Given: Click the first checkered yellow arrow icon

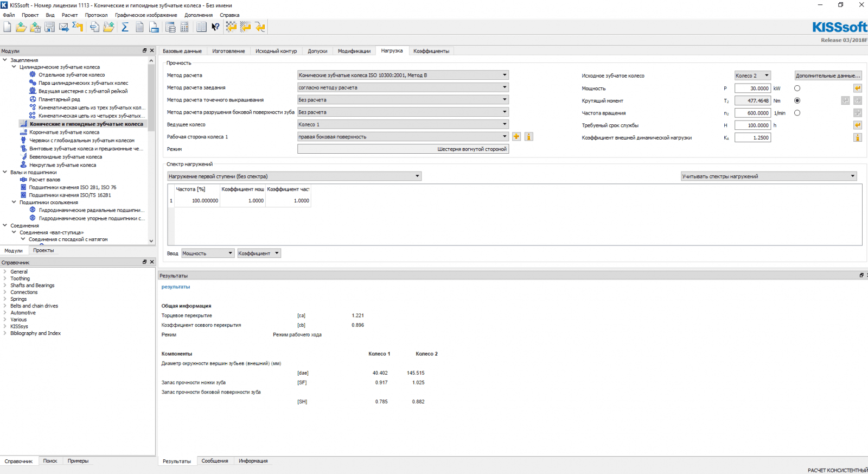Looking at the screenshot, I should tap(232, 27).
